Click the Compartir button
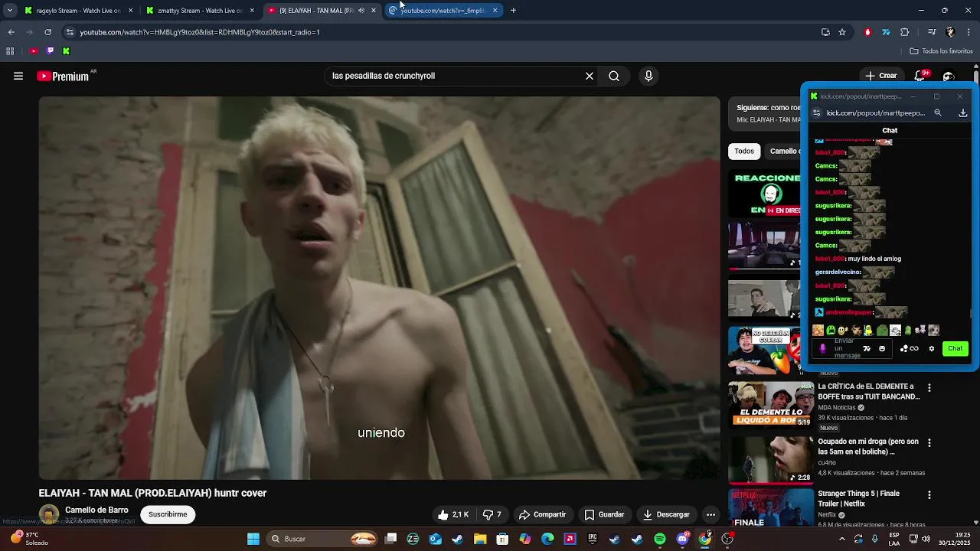 point(542,514)
